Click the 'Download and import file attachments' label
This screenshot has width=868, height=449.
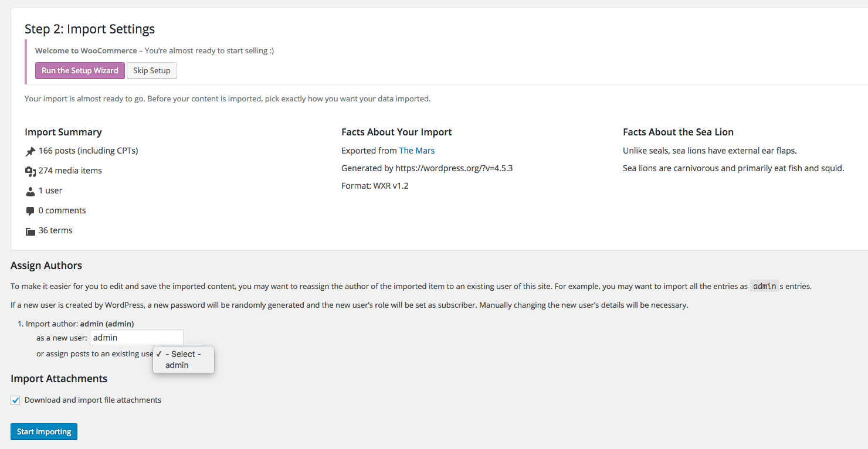tap(93, 400)
